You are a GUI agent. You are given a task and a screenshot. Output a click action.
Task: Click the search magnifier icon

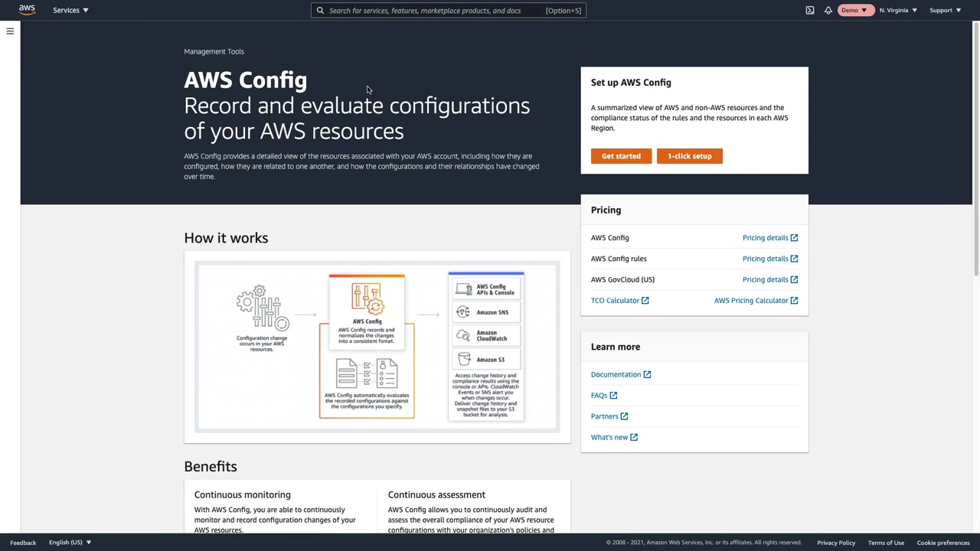tap(320, 11)
